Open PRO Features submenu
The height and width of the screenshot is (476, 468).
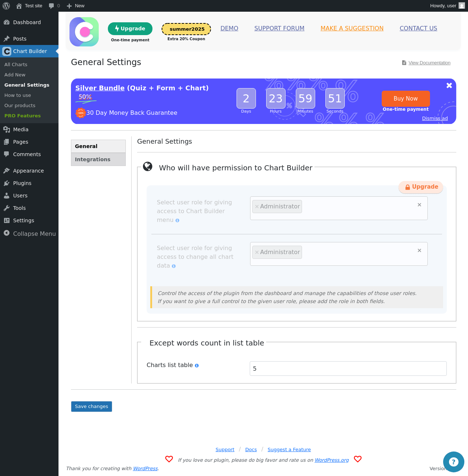point(22,116)
